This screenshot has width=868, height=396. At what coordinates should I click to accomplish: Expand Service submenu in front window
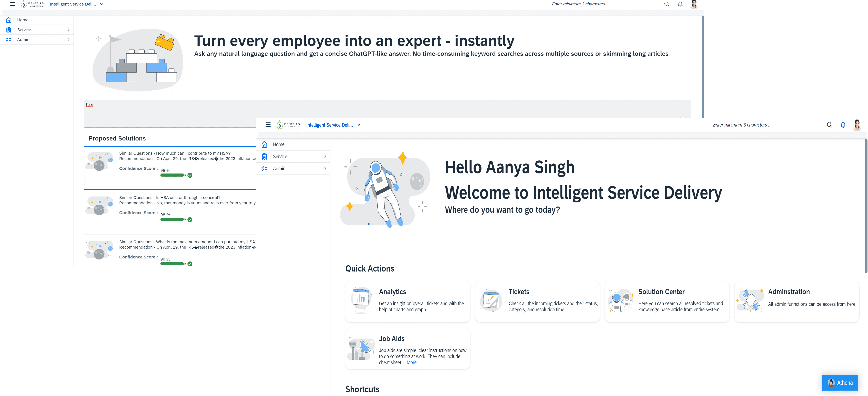coord(325,156)
